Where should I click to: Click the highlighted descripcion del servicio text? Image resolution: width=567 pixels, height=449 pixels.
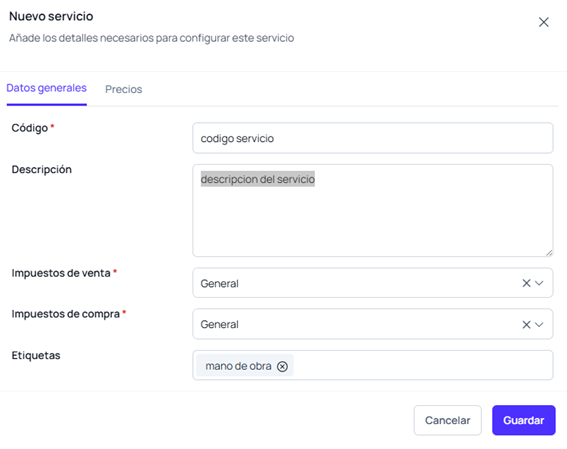click(x=258, y=179)
